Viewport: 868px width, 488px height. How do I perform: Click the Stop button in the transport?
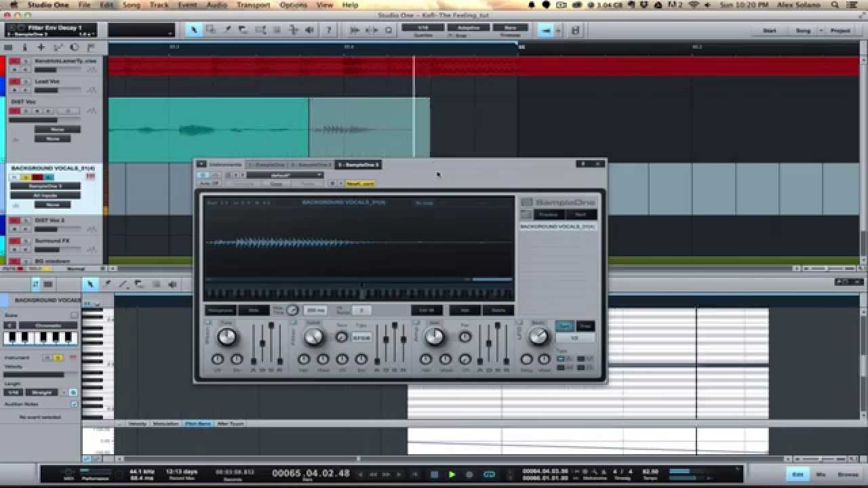coord(435,474)
